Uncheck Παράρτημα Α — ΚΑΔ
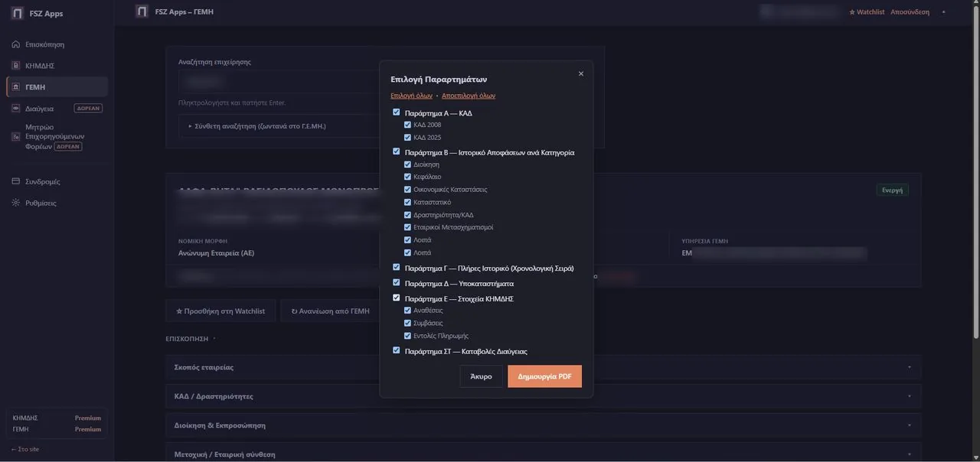Viewport: 980px width, 462px height. [x=397, y=112]
